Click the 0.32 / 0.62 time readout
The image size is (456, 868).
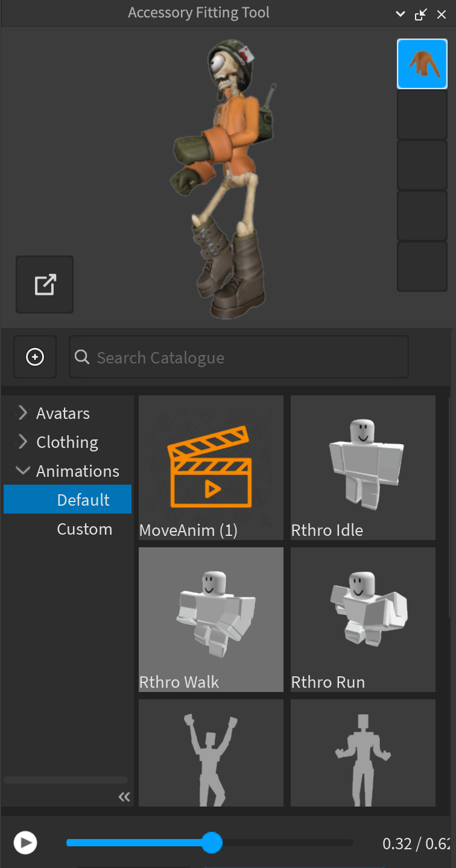point(417,843)
